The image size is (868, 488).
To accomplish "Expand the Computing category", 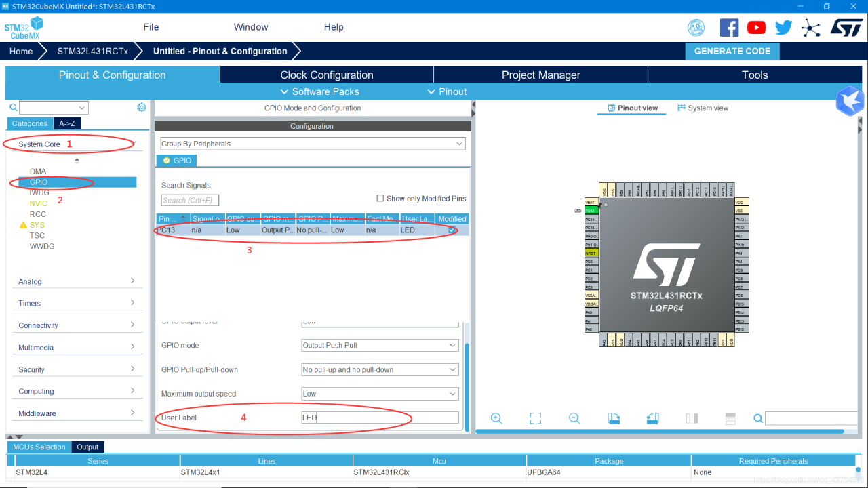I will click(77, 391).
